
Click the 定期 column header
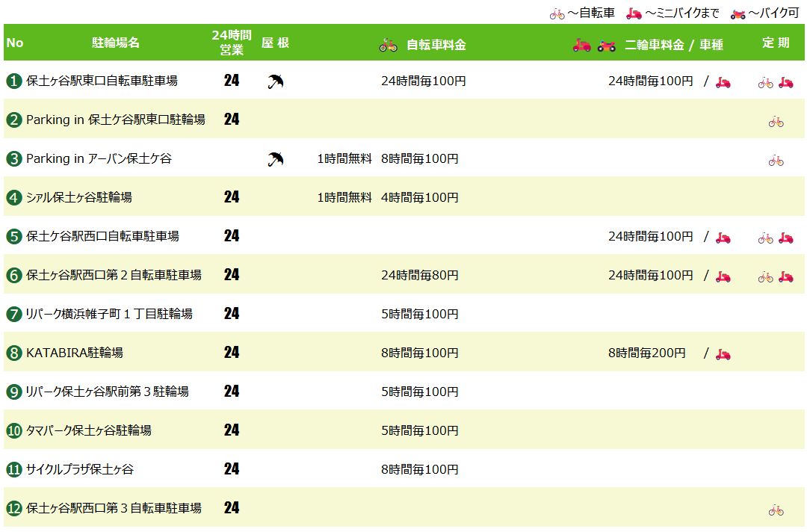(776, 43)
